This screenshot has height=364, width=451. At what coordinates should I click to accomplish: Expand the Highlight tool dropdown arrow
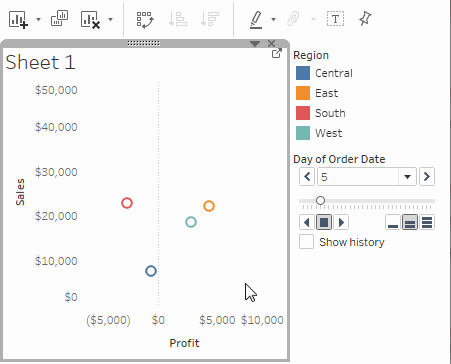coord(273,19)
